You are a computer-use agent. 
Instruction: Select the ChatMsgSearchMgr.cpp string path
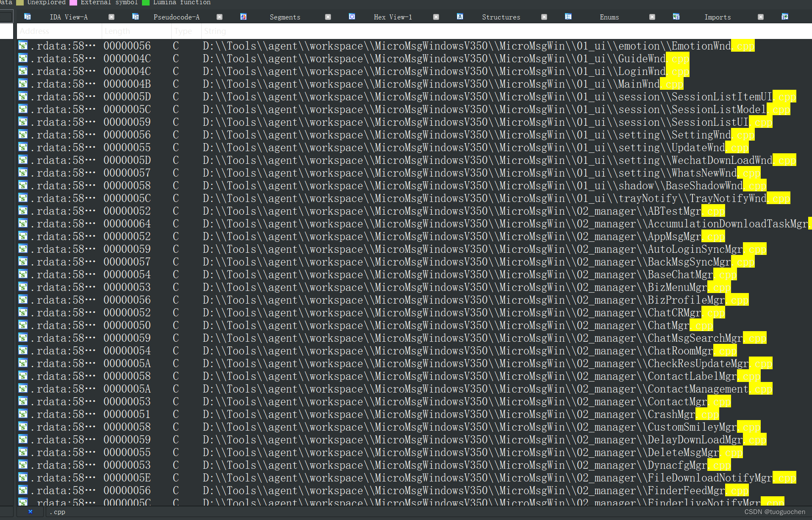click(x=484, y=338)
